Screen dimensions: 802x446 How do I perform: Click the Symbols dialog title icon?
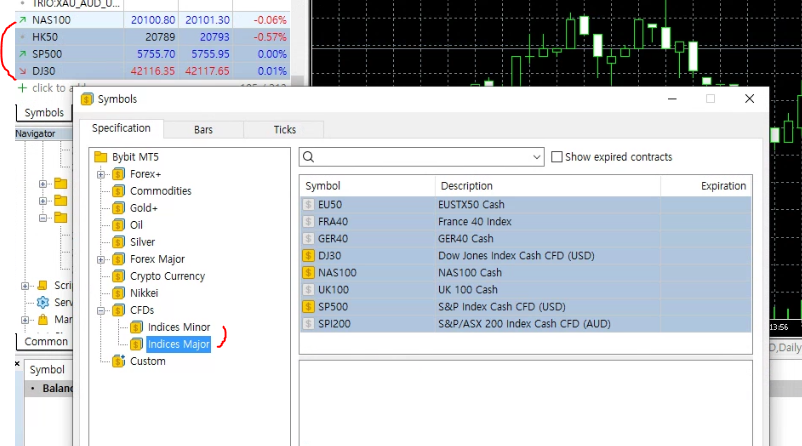(87, 99)
